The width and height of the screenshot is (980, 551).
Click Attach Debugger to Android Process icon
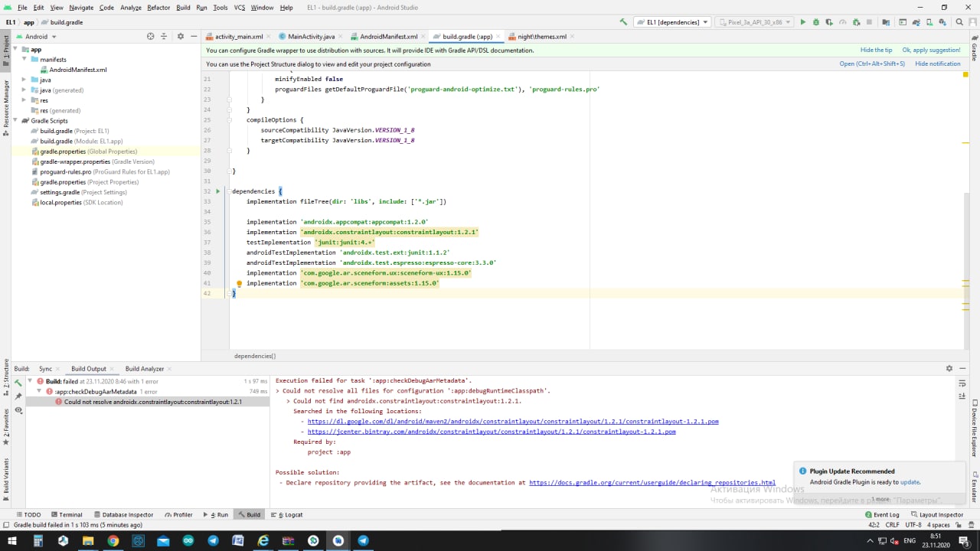point(856,22)
